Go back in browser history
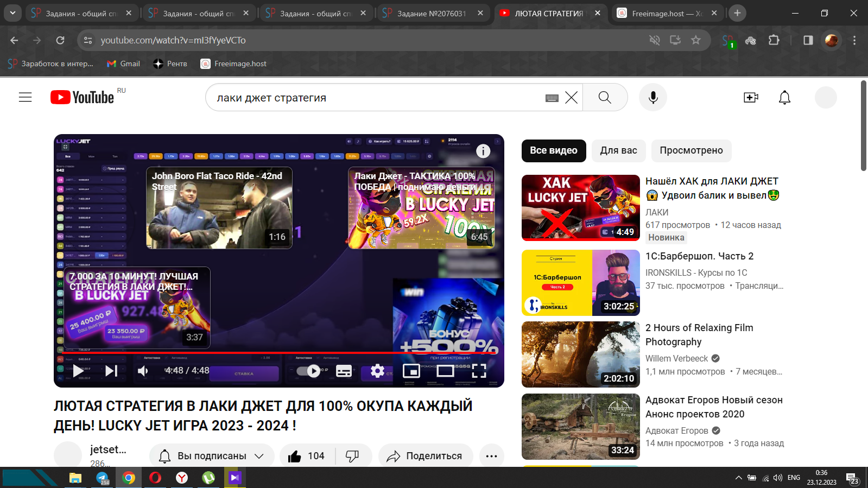Viewport: 868px width, 488px height. [x=14, y=40]
